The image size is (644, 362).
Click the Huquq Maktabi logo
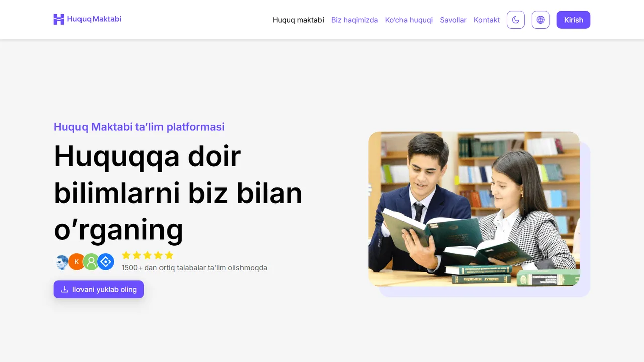[x=87, y=19]
